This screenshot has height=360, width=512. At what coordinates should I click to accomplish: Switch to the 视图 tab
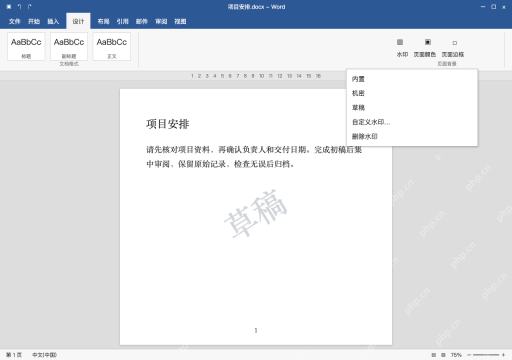click(180, 21)
